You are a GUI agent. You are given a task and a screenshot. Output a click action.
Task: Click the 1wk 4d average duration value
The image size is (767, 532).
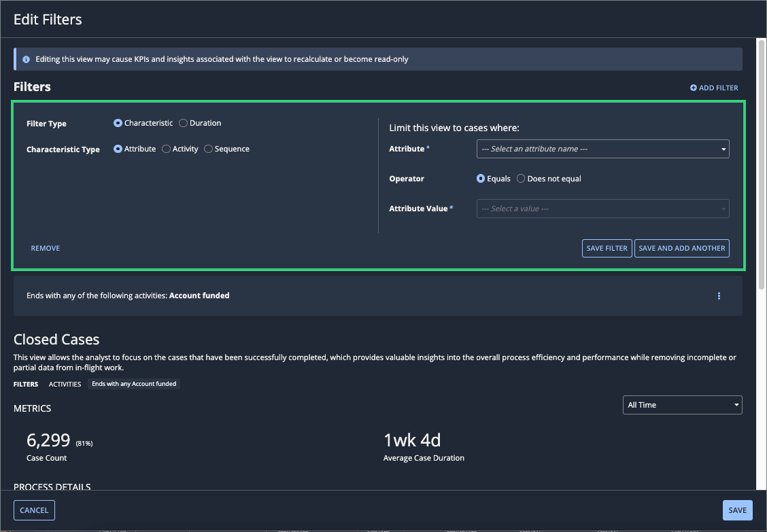pyautogui.click(x=412, y=440)
